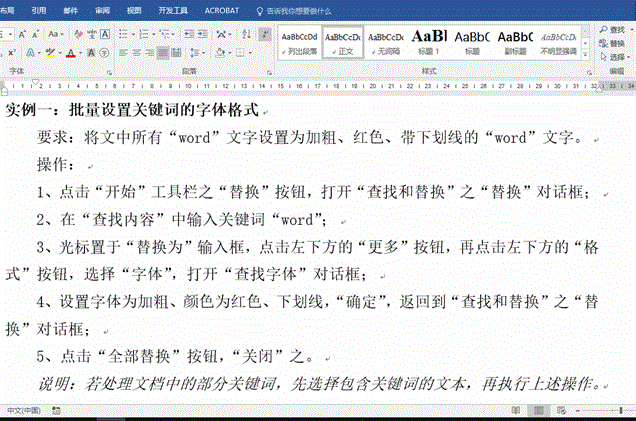The width and height of the screenshot is (636, 421).
Task: Click the text highlight color pen
Action: [x=49, y=52]
